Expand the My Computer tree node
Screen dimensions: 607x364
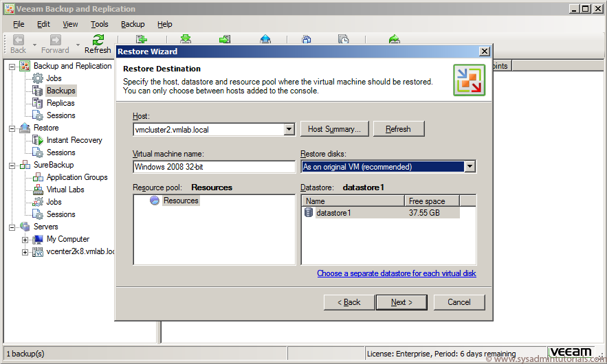(25, 240)
